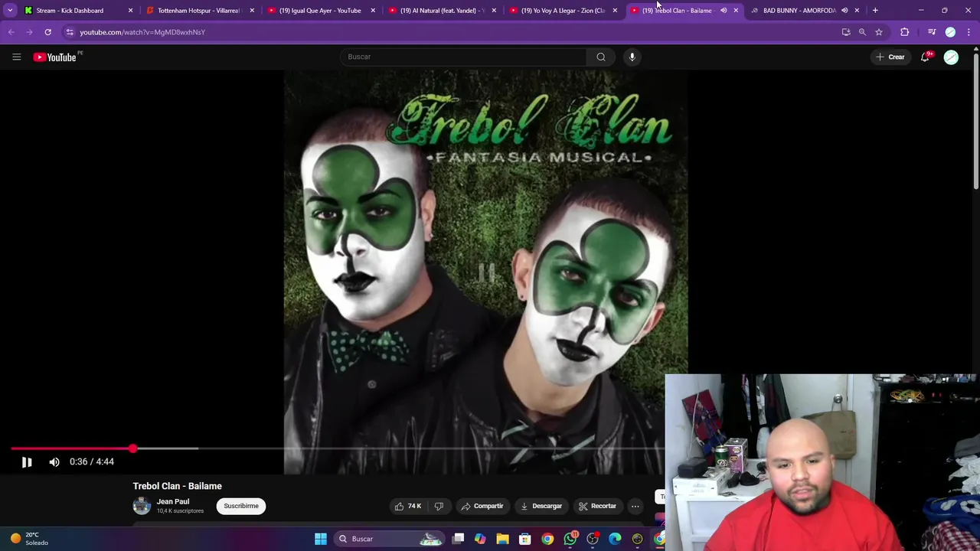The height and width of the screenshot is (551, 980).
Task: Pause the video with the player control
Action: (x=27, y=461)
